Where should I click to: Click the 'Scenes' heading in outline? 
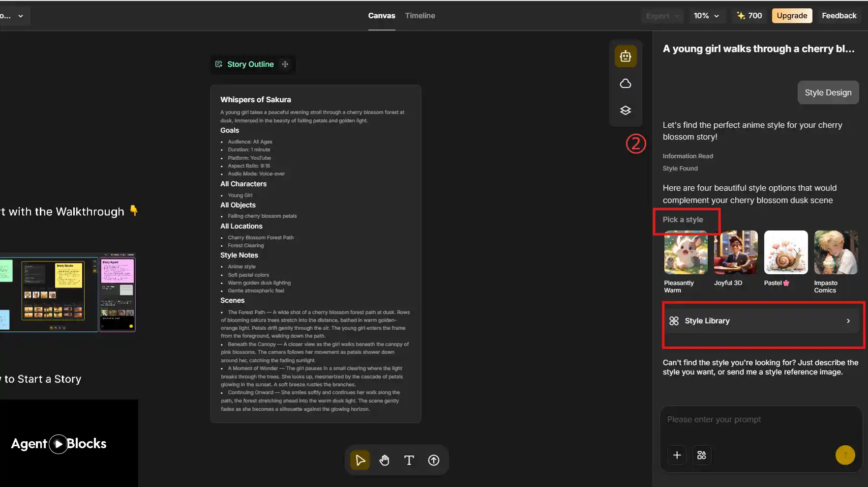click(x=232, y=301)
